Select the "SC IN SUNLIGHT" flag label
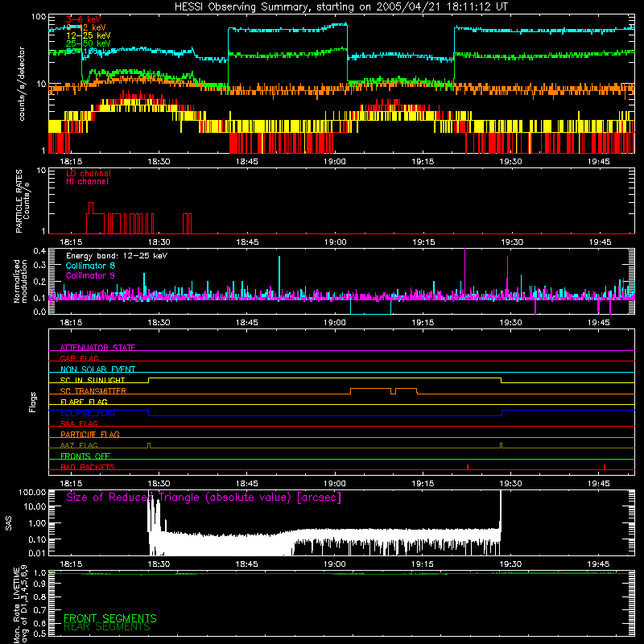Image resolution: width=644 pixels, height=644 pixels. click(93, 380)
